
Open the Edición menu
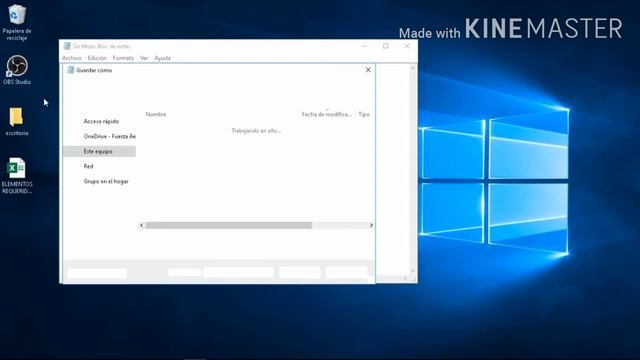coord(97,58)
